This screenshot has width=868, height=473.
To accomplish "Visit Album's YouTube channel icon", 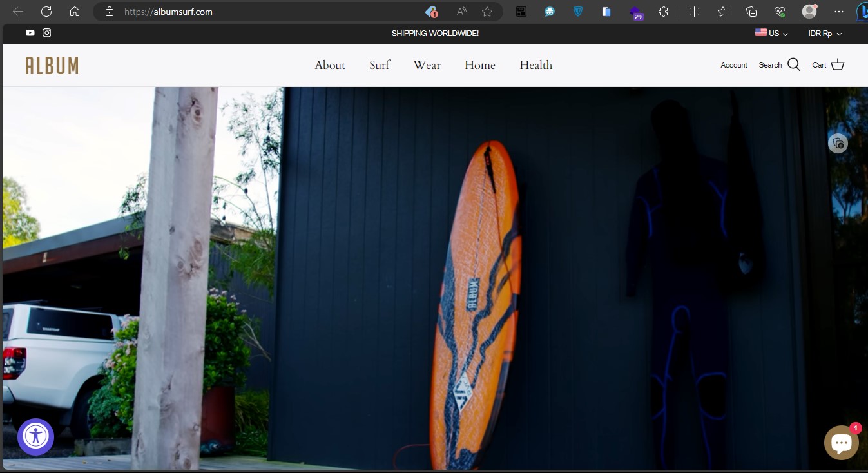I will click(x=30, y=33).
